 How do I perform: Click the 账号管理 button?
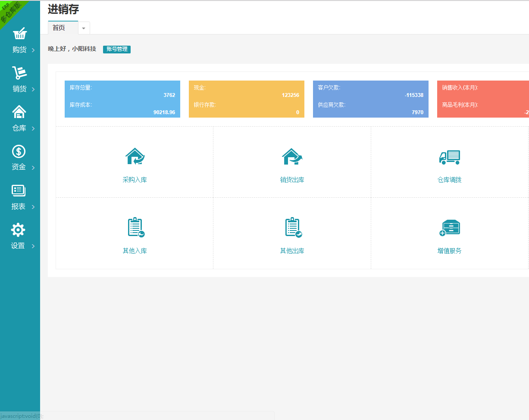[117, 49]
